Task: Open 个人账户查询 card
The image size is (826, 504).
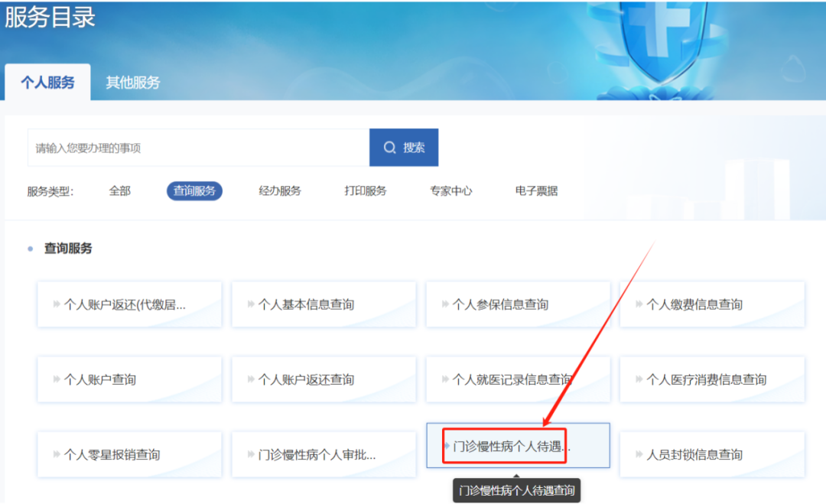Action: (129, 379)
